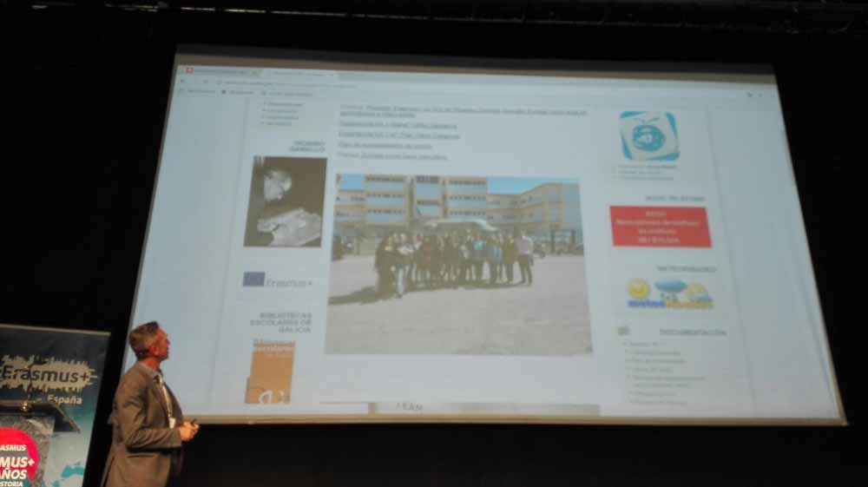The image size is (868, 487).
Task: Click the small icon beside Documentación heading
Action: [x=622, y=331]
